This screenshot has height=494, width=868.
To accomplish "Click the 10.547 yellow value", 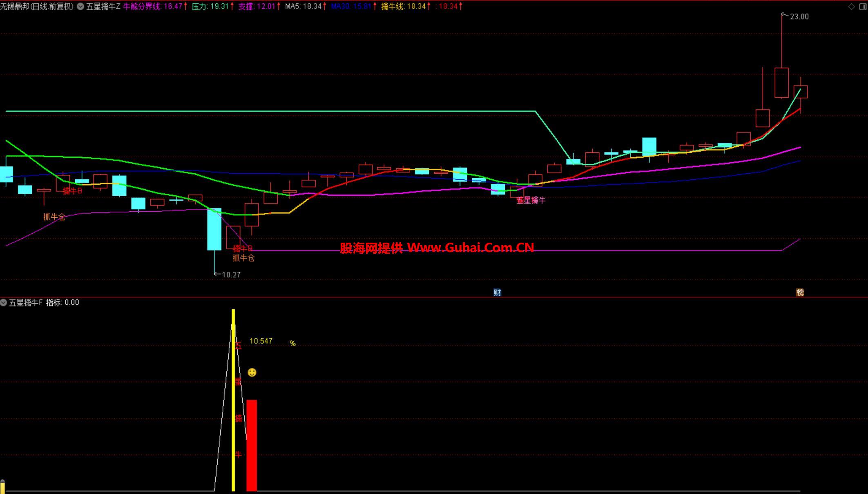I will click(x=261, y=341).
